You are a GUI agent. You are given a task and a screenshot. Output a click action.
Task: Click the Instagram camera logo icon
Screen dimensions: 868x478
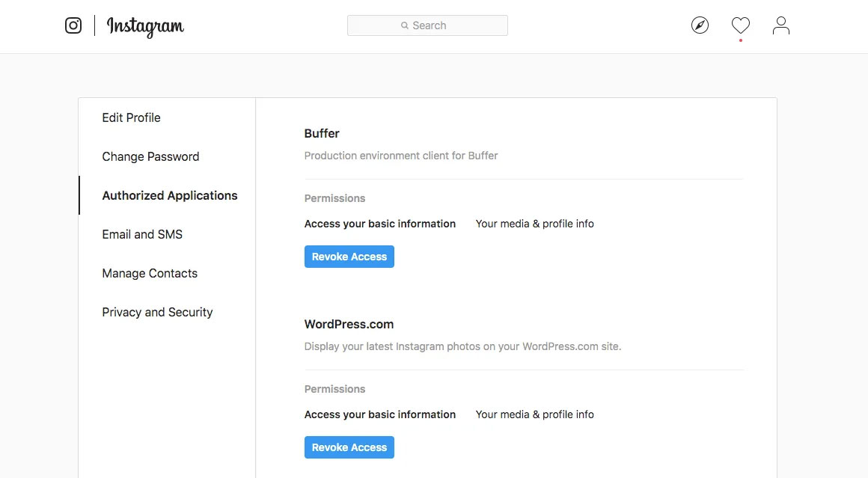tap(73, 25)
